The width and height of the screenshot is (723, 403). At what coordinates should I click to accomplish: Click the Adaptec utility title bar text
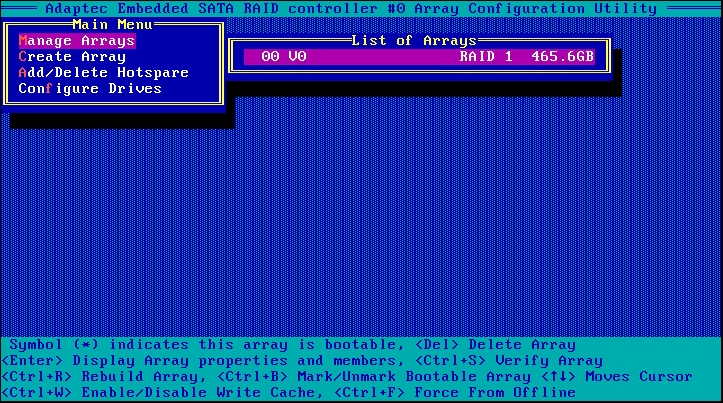tap(351, 8)
